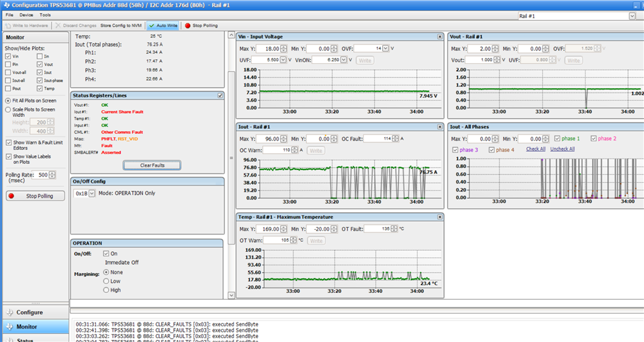Screen dimensions: 644x342
Task: Toggle the OPERATION On checkbox
Action: pos(106,253)
